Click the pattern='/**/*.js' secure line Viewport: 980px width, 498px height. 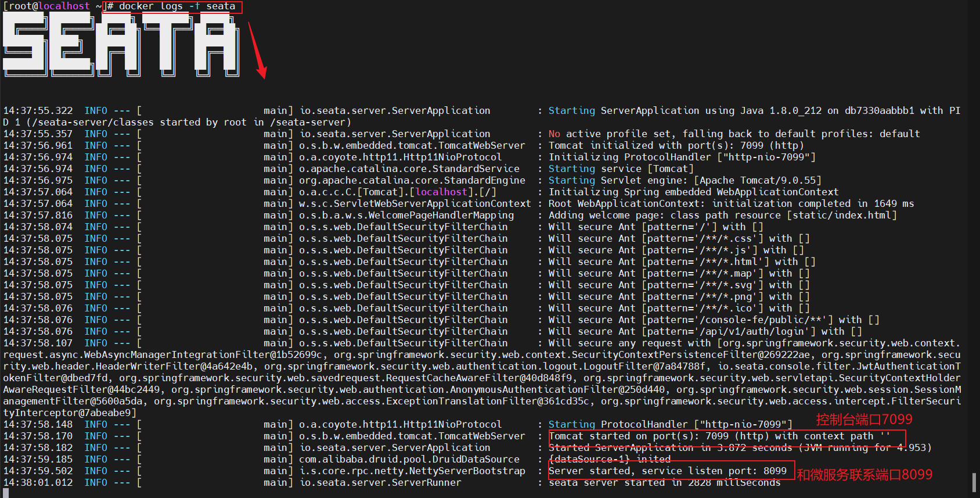click(676, 250)
